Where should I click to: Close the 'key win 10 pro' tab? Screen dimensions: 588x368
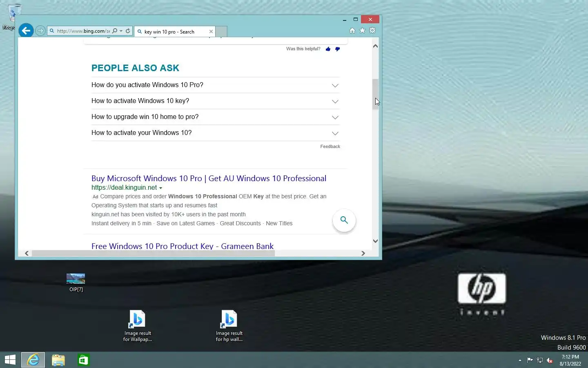click(211, 31)
